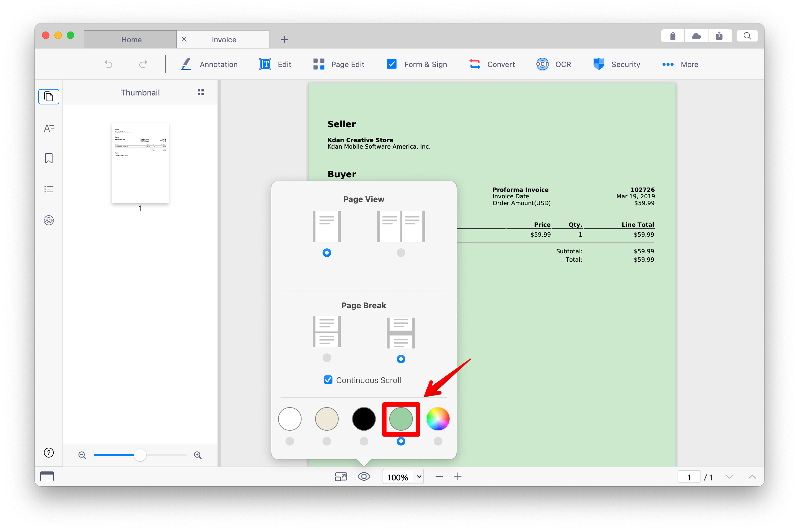Open the Security shield tool
This screenshot has width=799, height=532.
[x=616, y=65]
